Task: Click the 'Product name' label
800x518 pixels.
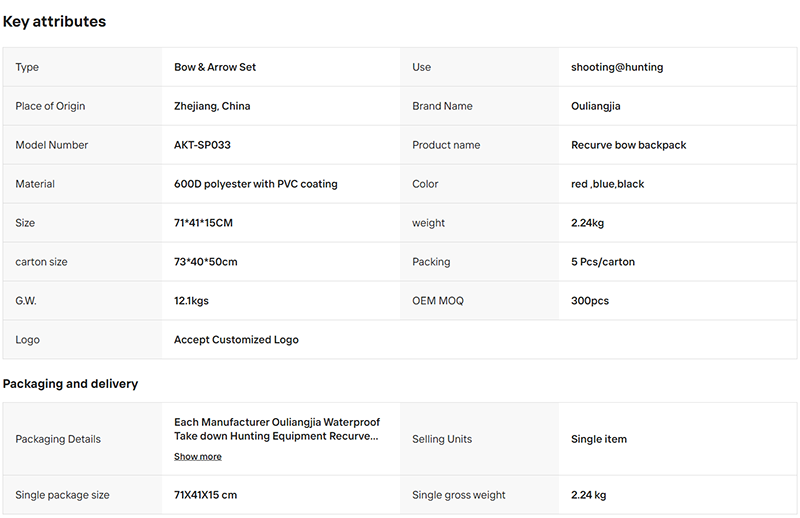Action: [446, 145]
